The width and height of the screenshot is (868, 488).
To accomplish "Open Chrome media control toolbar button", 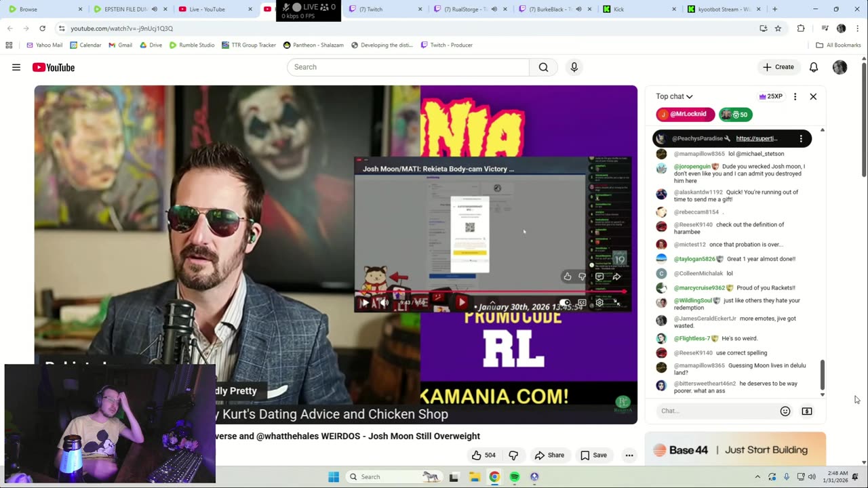I will point(825,28).
